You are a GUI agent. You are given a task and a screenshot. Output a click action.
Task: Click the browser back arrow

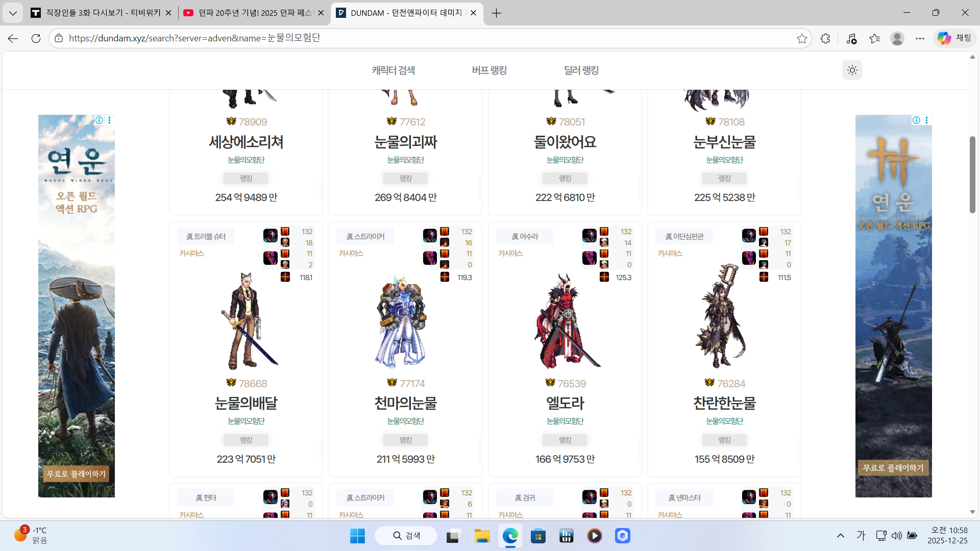pos(13,38)
